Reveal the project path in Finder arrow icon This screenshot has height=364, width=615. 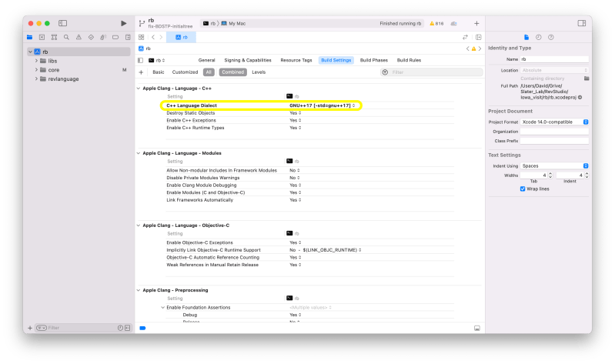(x=580, y=97)
